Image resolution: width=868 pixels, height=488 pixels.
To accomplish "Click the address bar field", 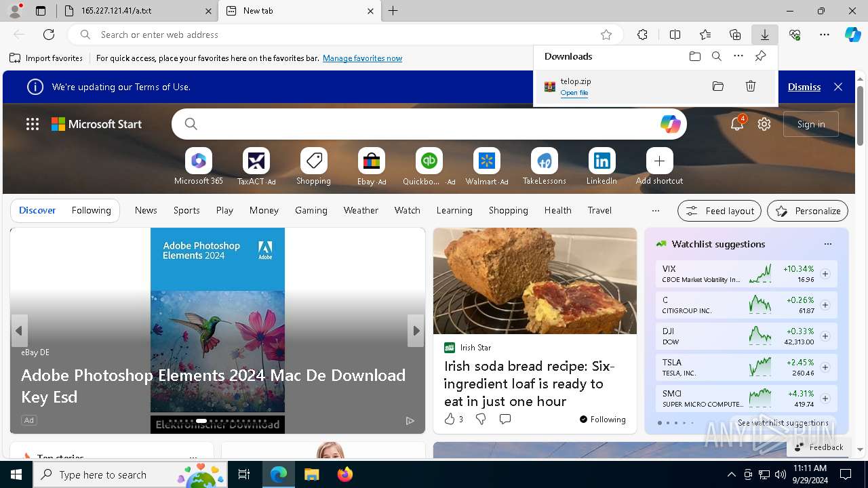I will pyautogui.click(x=346, y=35).
